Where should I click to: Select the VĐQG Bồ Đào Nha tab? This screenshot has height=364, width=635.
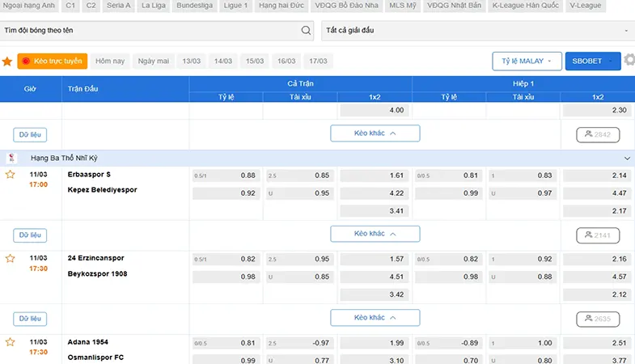pos(347,6)
